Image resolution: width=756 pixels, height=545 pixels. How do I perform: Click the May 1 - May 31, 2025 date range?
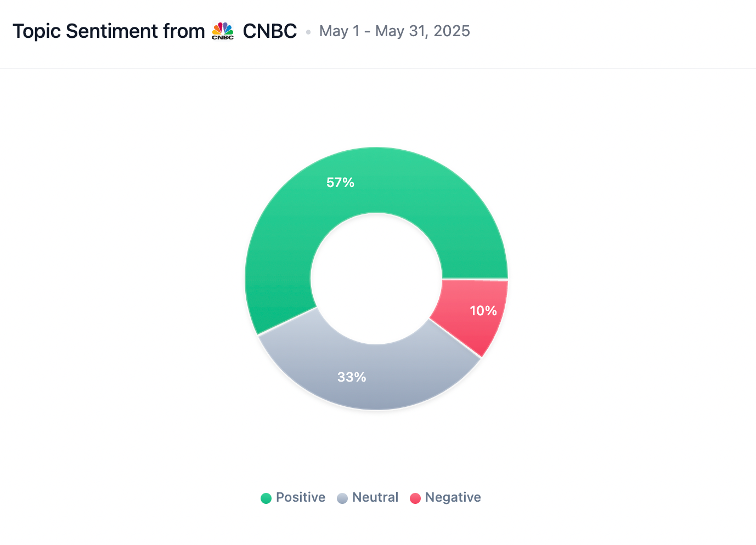tap(394, 31)
